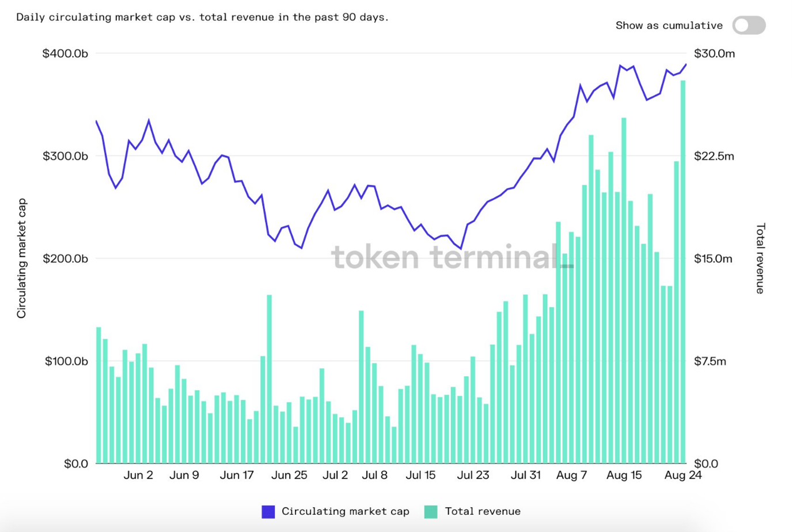Click the Show as cumulative text label
Viewport: 793px width, 532px height.
(x=669, y=25)
